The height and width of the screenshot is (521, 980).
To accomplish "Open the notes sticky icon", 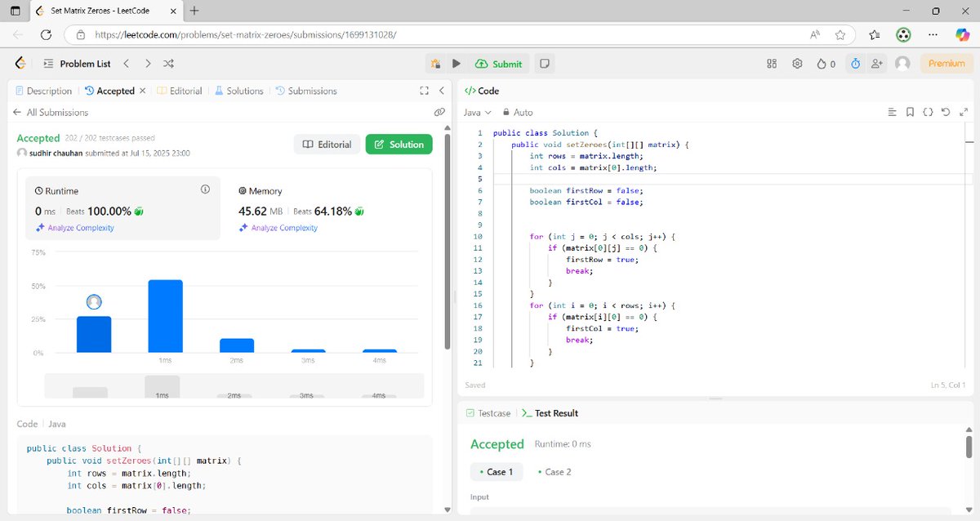I will (x=545, y=64).
